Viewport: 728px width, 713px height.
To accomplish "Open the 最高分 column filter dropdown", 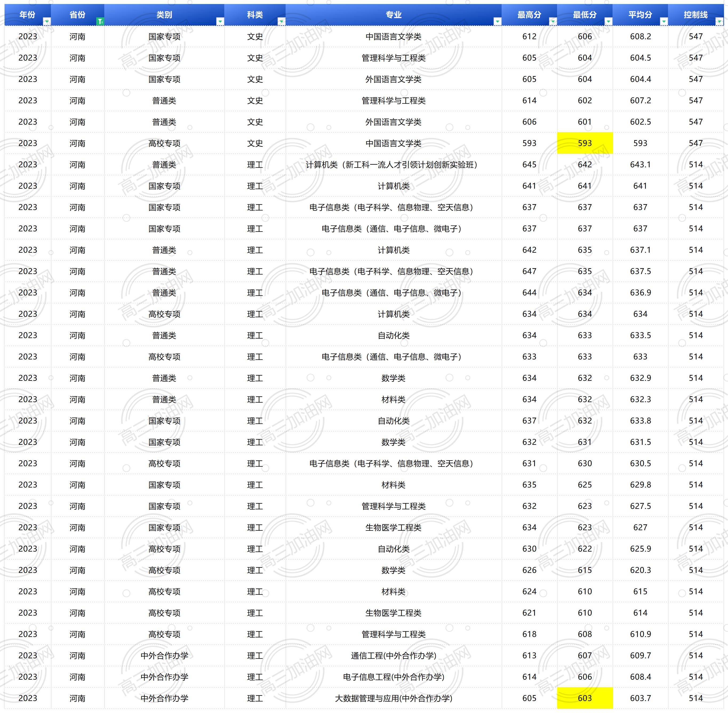I will click(553, 22).
